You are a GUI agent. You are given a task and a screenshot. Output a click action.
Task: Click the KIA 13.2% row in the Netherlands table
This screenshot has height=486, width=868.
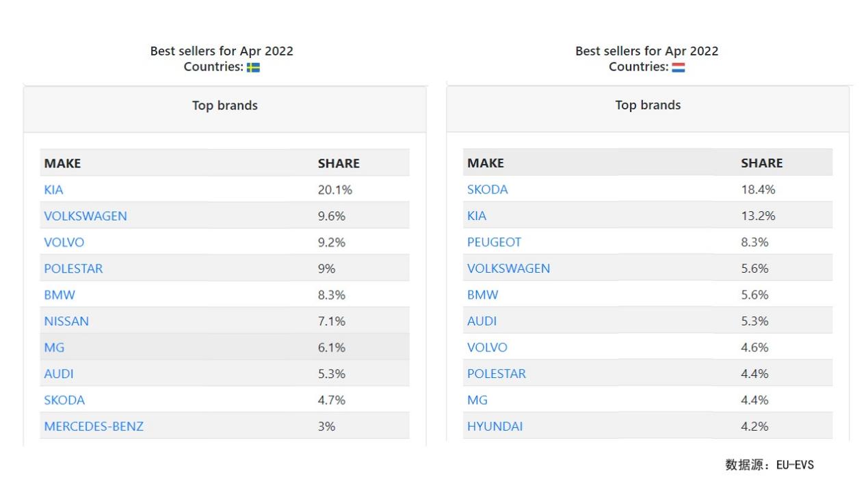[648, 216]
